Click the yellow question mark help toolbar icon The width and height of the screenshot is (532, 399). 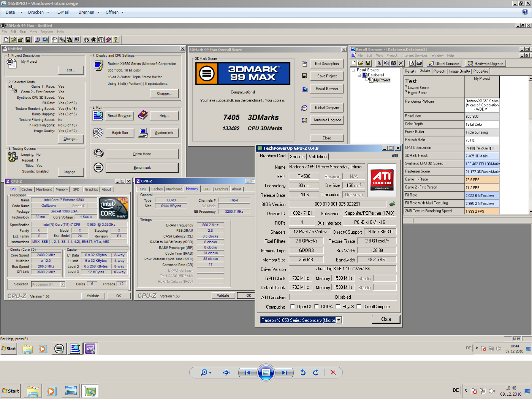116,40
